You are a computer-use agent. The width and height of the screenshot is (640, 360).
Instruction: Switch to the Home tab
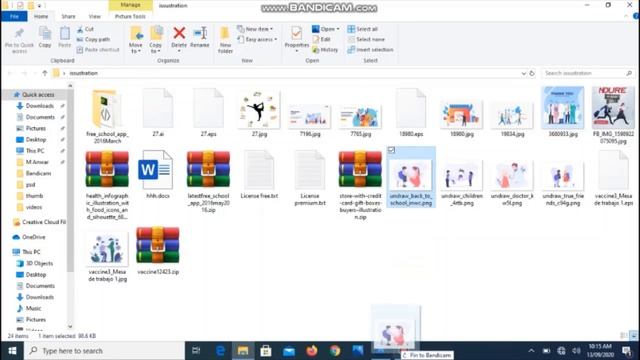[x=41, y=16]
